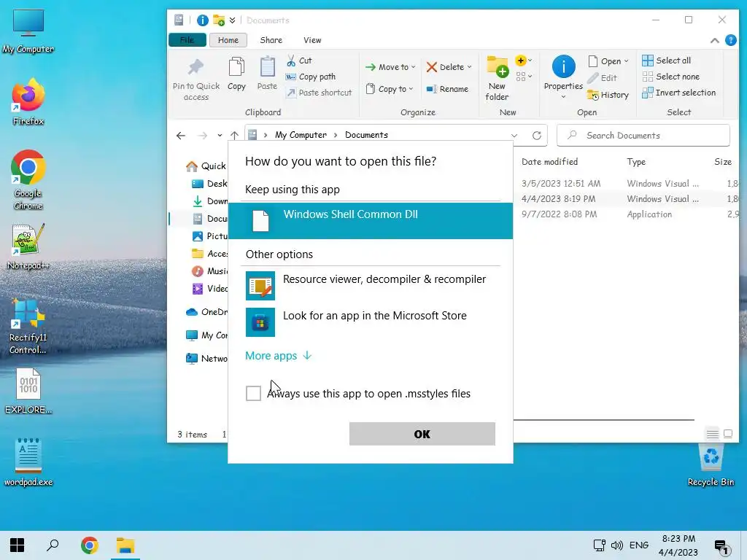Choose Look for an app in Microsoft Store
The width and height of the screenshot is (747, 560).
pos(370,322)
